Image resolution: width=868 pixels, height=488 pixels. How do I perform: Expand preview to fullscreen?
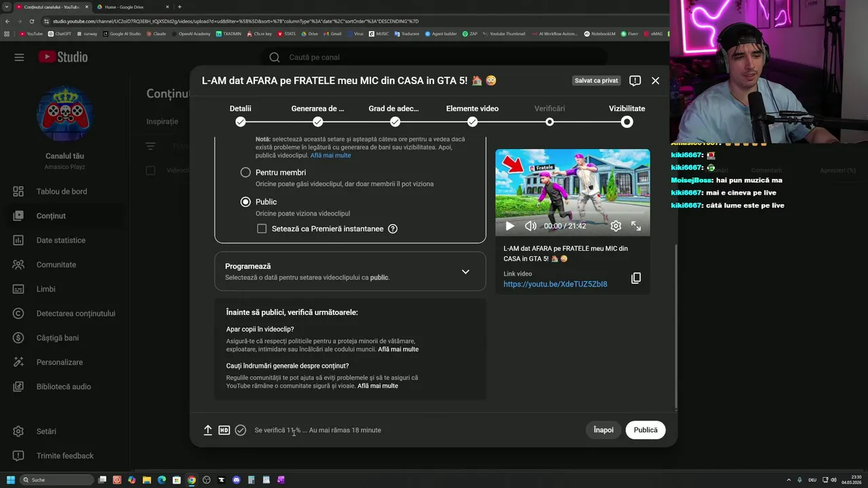point(636,226)
